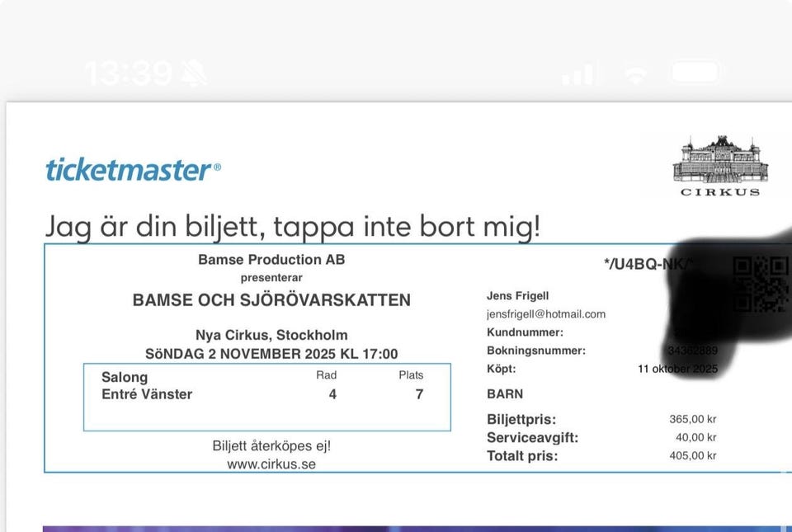Click the service fee '40,00 kr'
792x532 pixels.
click(696, 437)
